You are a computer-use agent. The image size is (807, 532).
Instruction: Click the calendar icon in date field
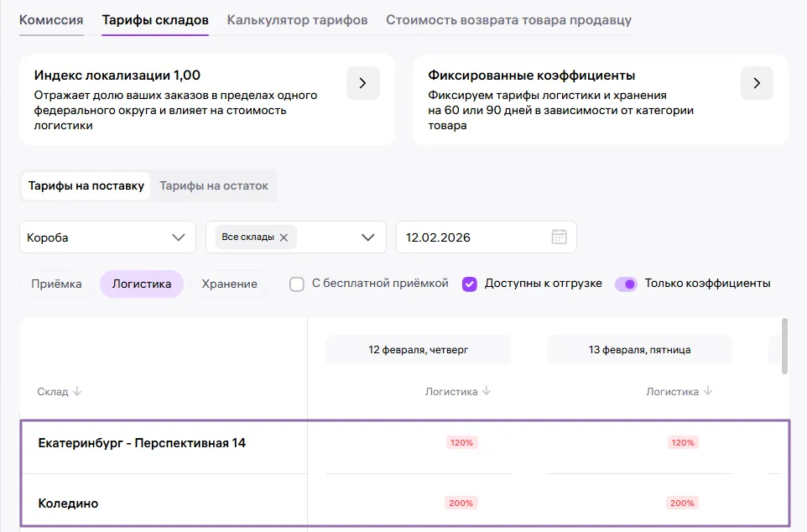[560, 237]
